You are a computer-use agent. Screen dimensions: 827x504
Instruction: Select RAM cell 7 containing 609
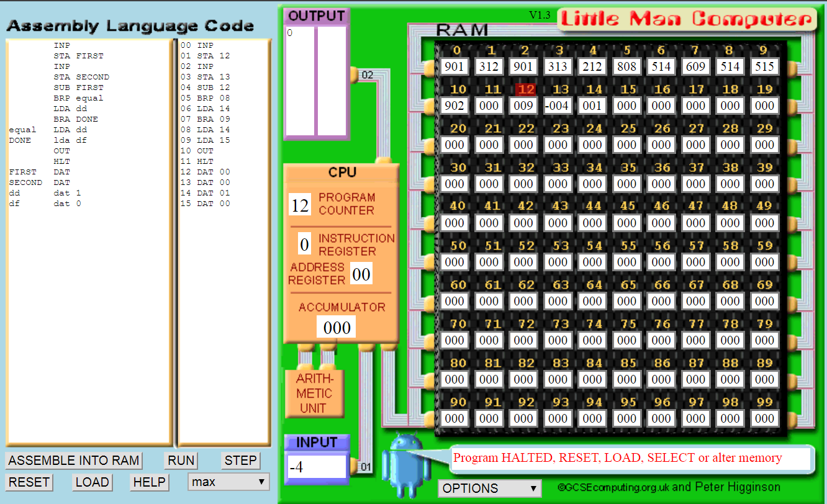(x=696, y=66)
